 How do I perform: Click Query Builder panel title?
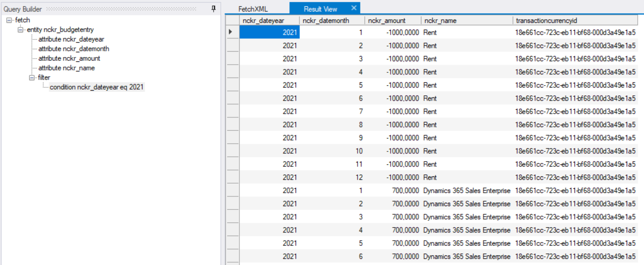coord(23,9)
